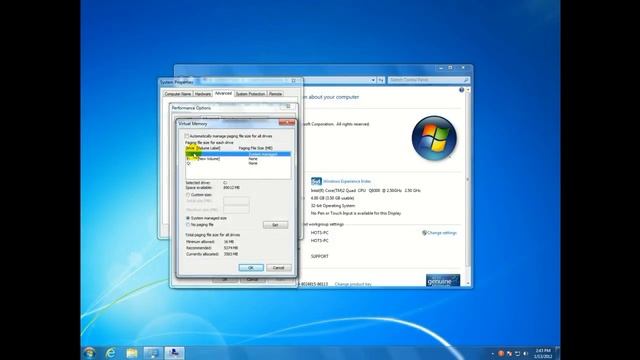Click Show desktop strip at taskbar end

[557, 353]
